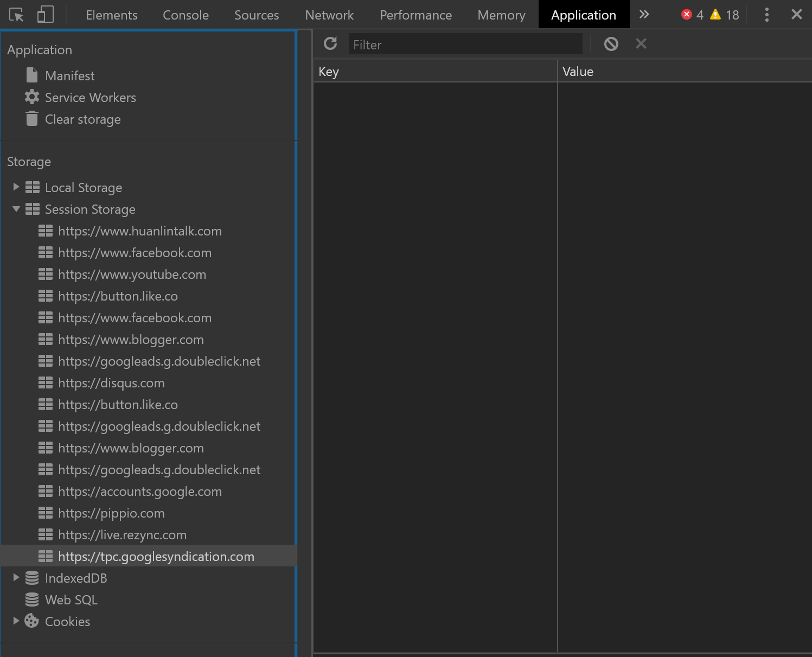Open Service Workers panel

click(x=91, y=97)
